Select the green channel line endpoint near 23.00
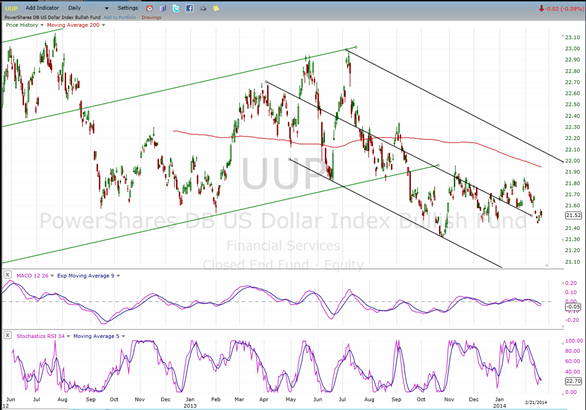Viewport: 586px width, 410px height. coord(356,47)
